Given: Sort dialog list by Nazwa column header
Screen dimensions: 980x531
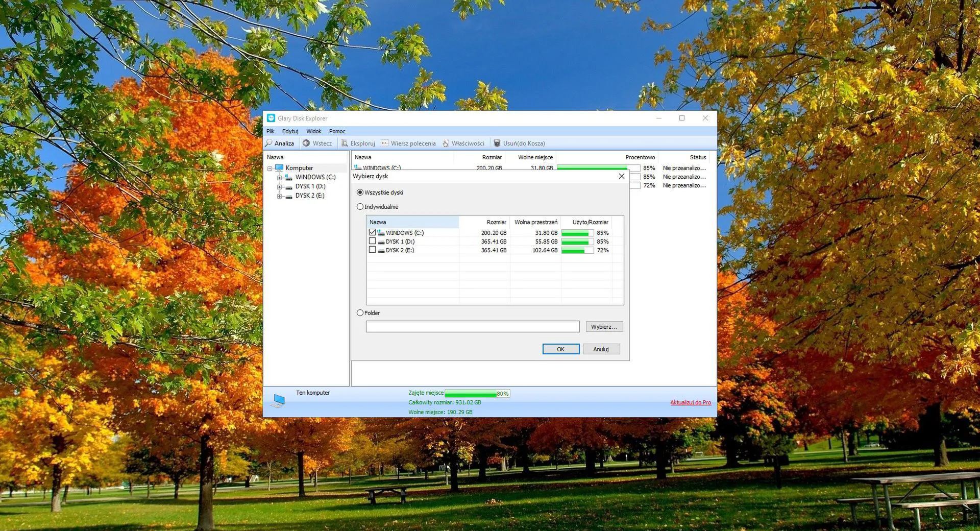Looking at the screenshot, I should click(412, 222).
